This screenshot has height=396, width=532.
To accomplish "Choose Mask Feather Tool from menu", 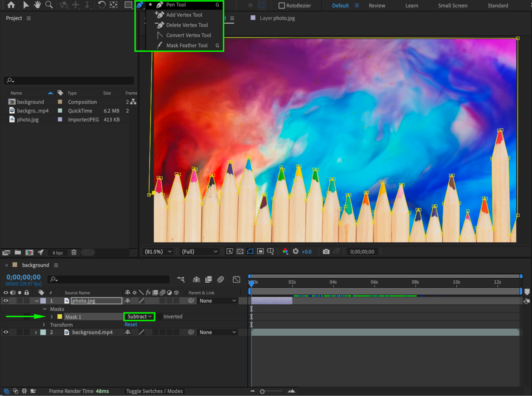I will (187, 46).
